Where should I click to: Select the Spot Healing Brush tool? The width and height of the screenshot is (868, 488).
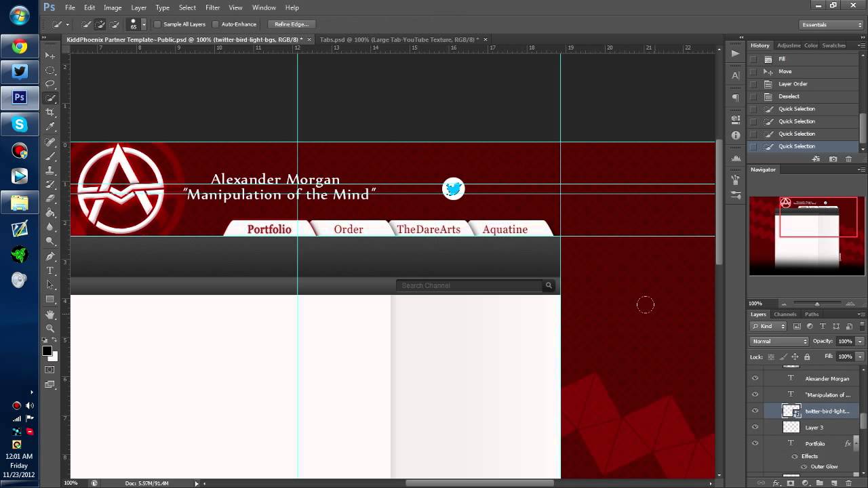50,142
